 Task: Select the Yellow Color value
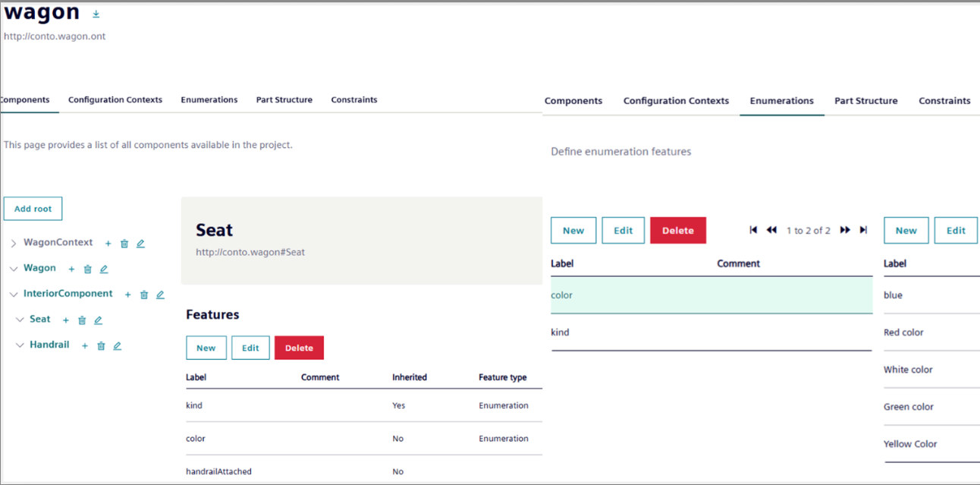click(x=931, y=444)
